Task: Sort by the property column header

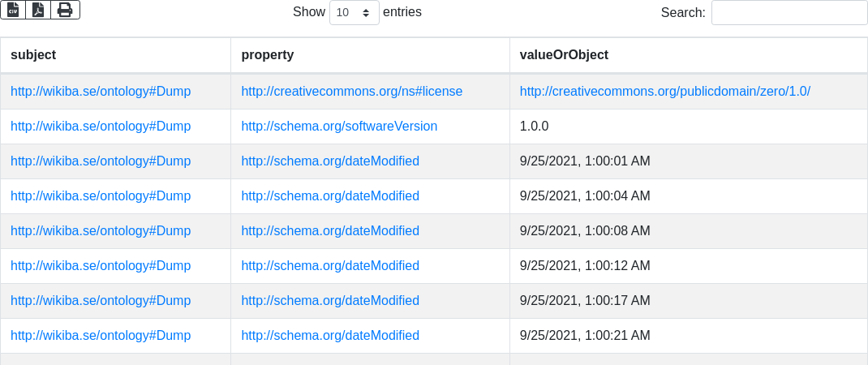Action: point(268,55)
